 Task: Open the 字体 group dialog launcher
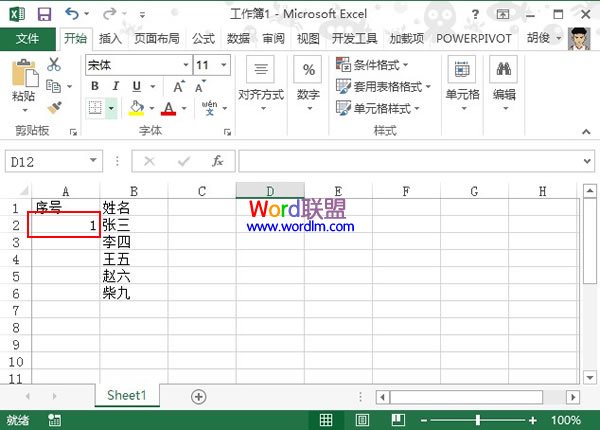(x=227, y=132)
